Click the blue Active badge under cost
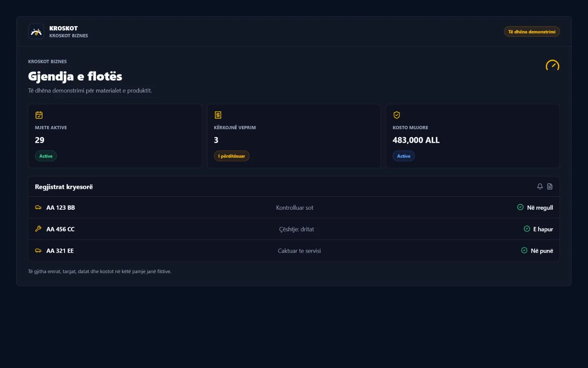Image resolution: width=588 pixels, height=368 pixels. (403, 156)
